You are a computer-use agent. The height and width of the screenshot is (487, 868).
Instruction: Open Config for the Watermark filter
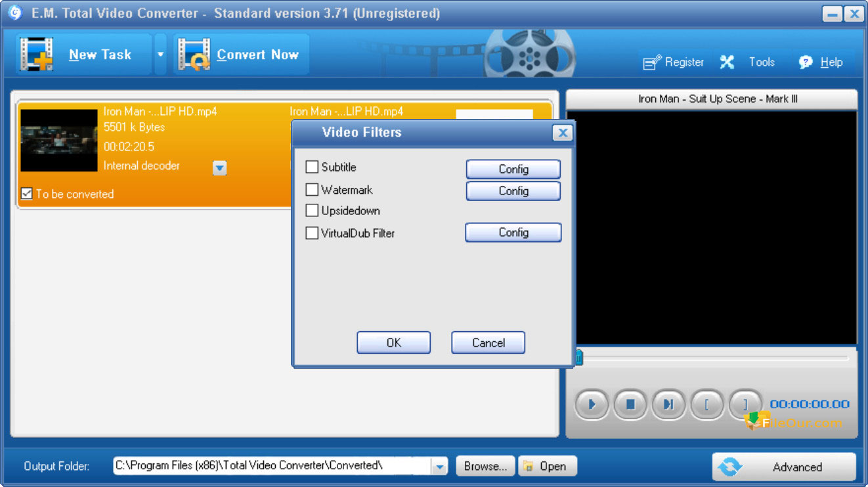click(x=513, y=191)
